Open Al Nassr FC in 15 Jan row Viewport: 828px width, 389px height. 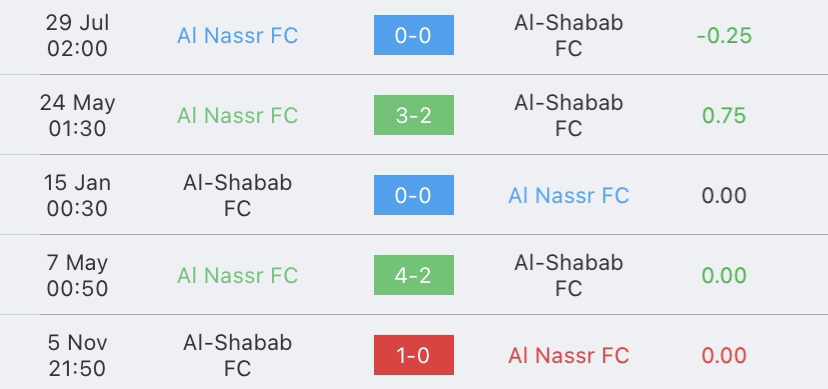pyautogui.click(x=569, y=195)
